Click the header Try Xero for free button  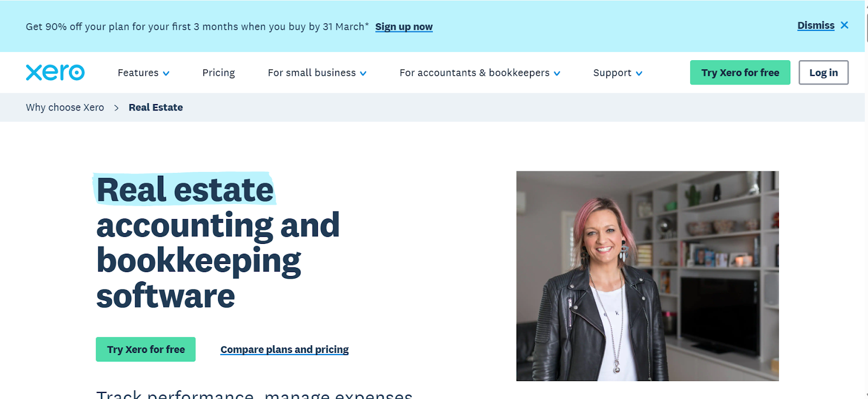(x=740, y=73)
